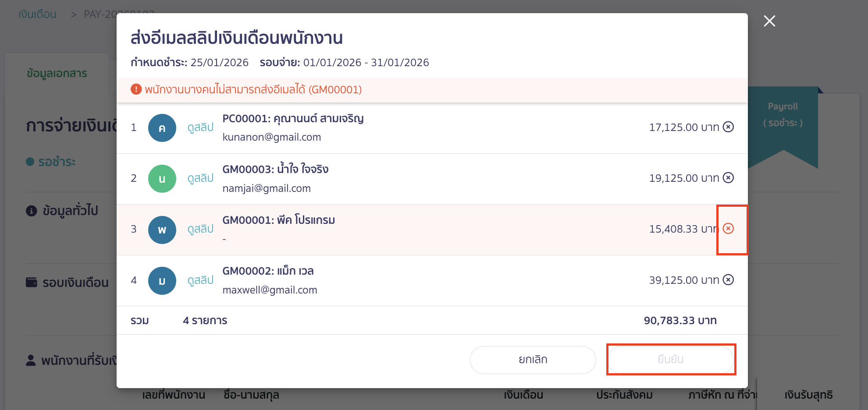Screen dimensions: 868x410
Task: Open the เงินเดือน breadcrumb link
Action: 37,14
